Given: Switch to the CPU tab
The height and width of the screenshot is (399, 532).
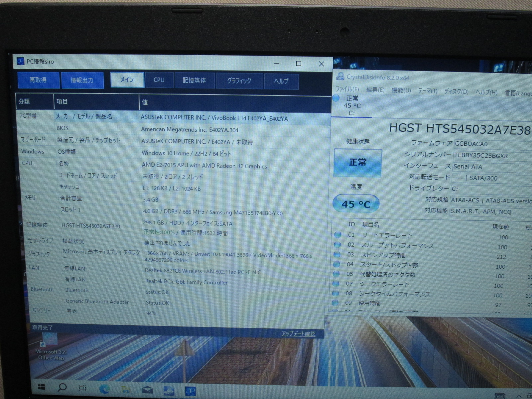Looking at the screenshot, I should pos(159,80).
